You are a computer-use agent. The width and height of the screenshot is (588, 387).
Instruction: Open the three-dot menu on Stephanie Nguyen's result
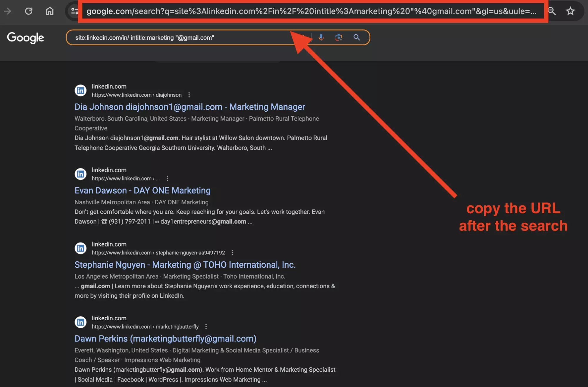[x=232, y=252]
